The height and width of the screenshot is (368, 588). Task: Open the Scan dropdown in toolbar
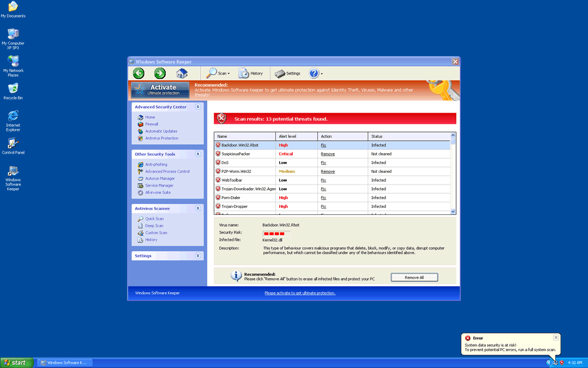click(x=218, y=73)
